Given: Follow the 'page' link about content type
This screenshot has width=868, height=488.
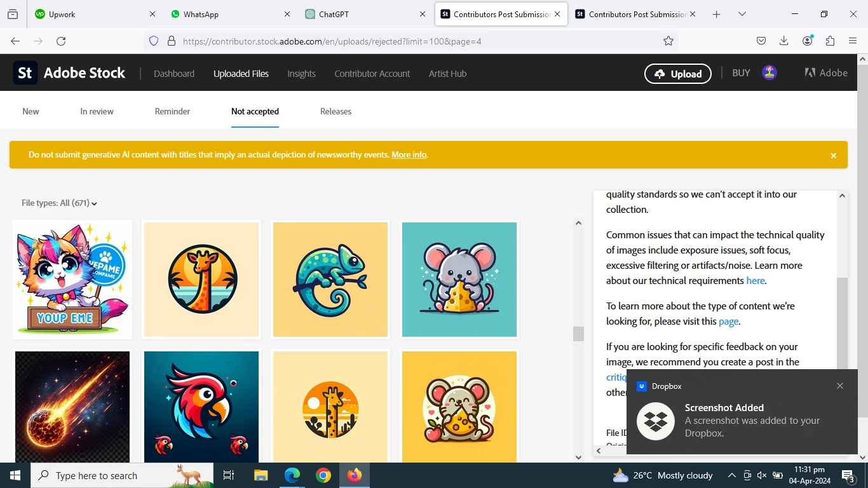Looking at the screenshot, I should click(728, 321).
